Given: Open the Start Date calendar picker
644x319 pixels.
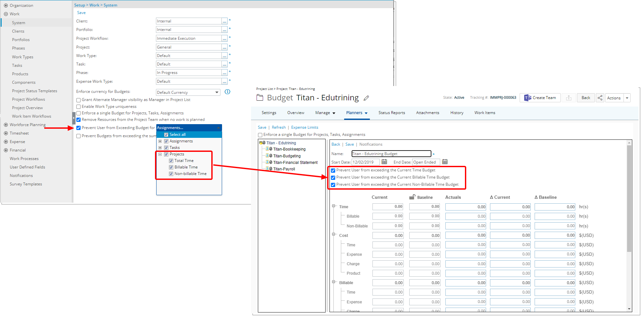Looking at the screenshot, I should point(384,162).
